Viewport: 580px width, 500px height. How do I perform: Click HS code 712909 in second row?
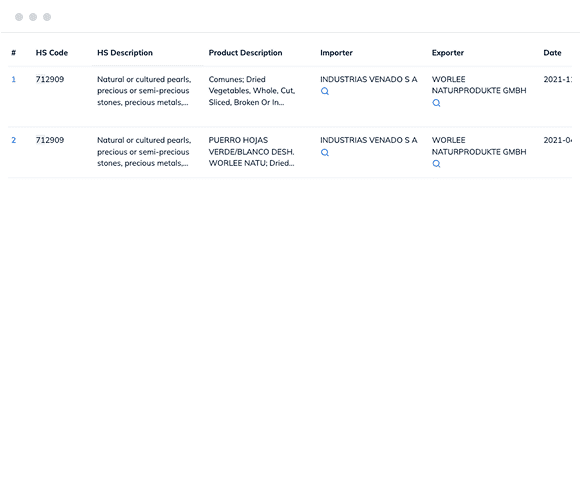[x=50, y=140]
